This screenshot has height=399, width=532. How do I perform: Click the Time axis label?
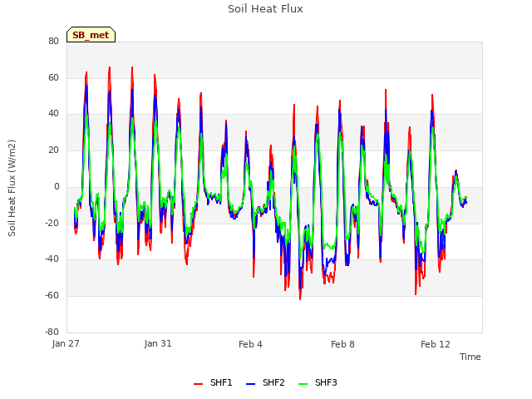[470, 357]
